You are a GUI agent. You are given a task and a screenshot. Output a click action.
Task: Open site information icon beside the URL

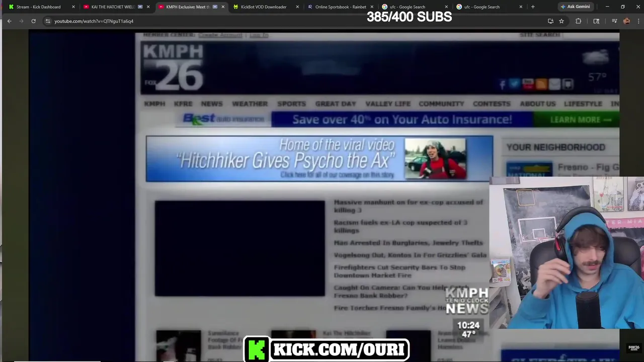click(x=48, y=21)
